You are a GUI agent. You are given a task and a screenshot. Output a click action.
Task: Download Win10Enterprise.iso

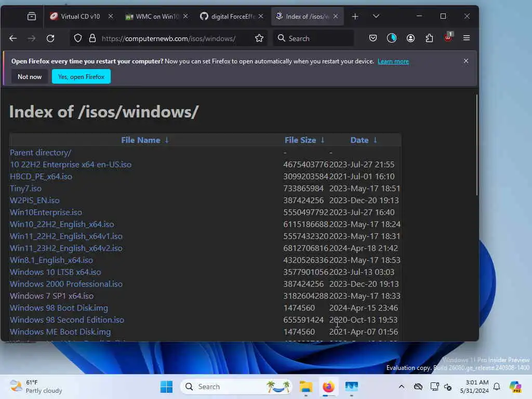point(46,212)
